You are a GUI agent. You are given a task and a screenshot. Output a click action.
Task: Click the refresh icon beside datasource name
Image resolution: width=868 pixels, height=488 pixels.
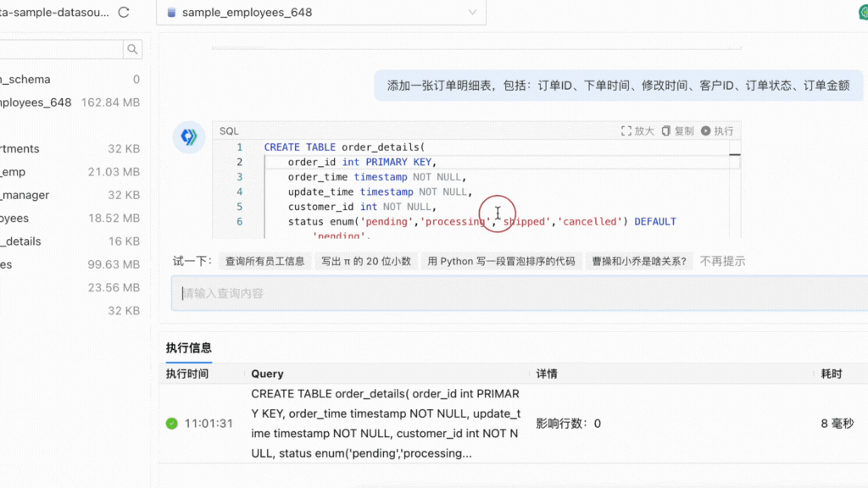(124, 12)
